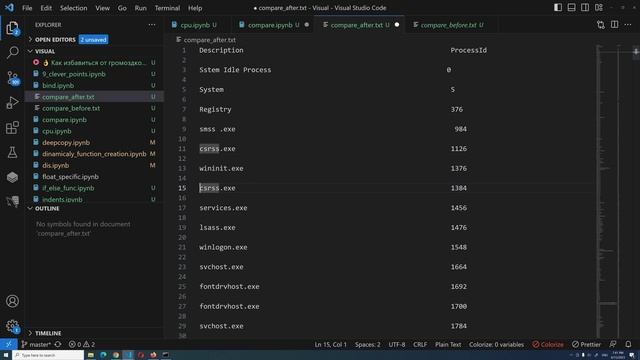Viewport: 640px width, 360px height.
Task: Open the Extensions view
Action: (12, 127)
